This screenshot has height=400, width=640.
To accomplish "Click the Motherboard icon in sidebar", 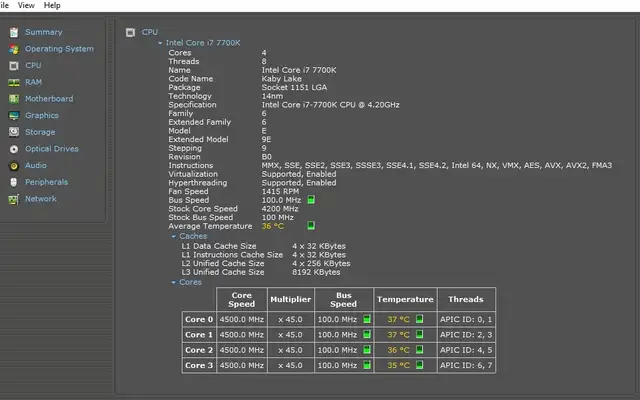I will [14, 99].
